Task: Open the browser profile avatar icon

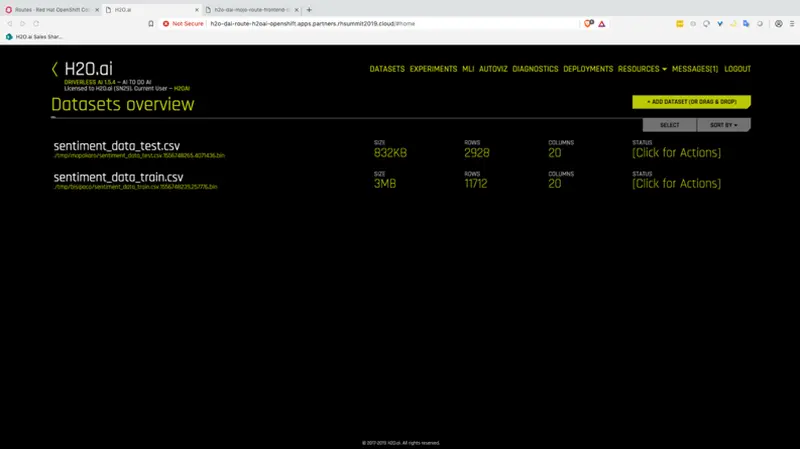Action: click(x=779, y=23)
